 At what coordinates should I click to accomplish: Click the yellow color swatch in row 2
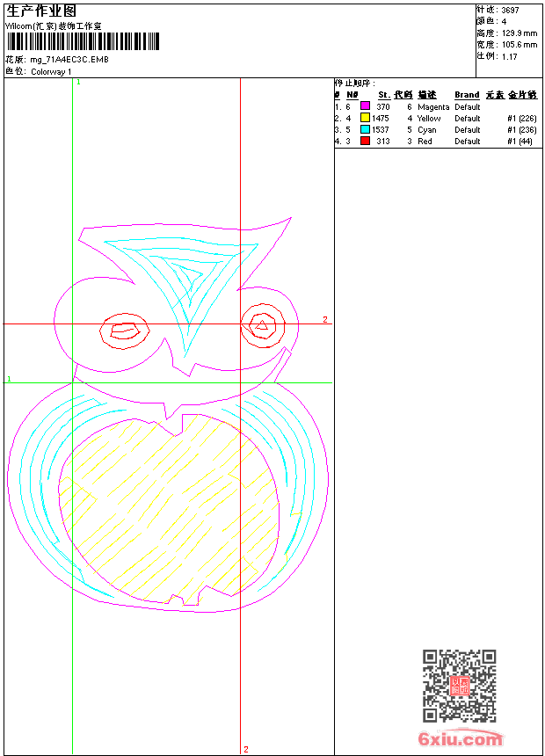tap(365, 117)
